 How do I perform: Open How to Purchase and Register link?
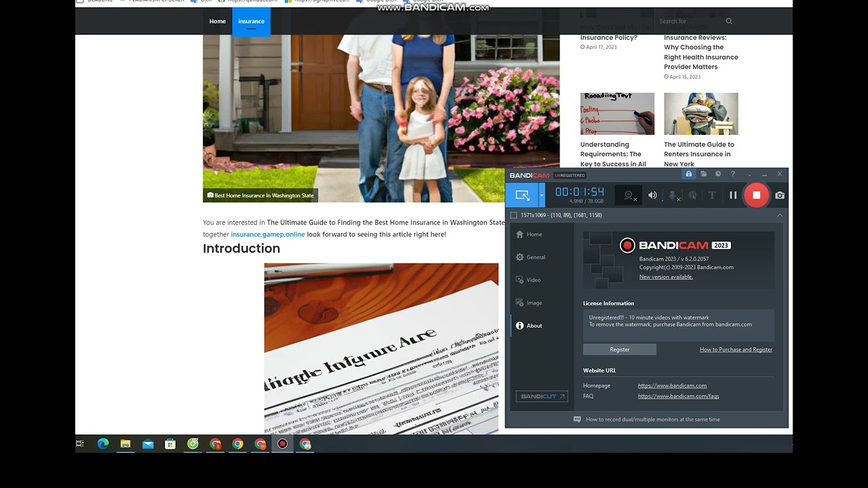[736, 350]
